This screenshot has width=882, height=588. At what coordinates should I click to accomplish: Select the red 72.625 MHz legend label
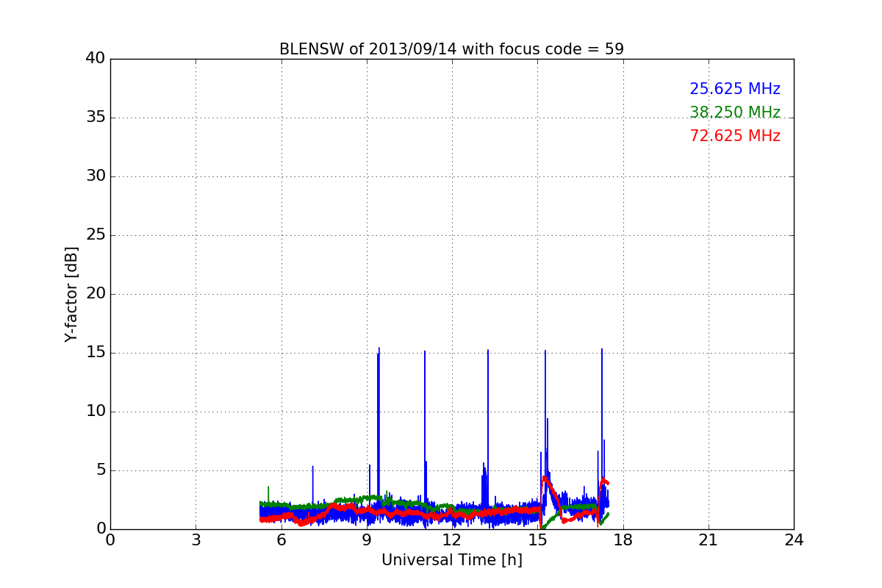(x=735, y=136)
